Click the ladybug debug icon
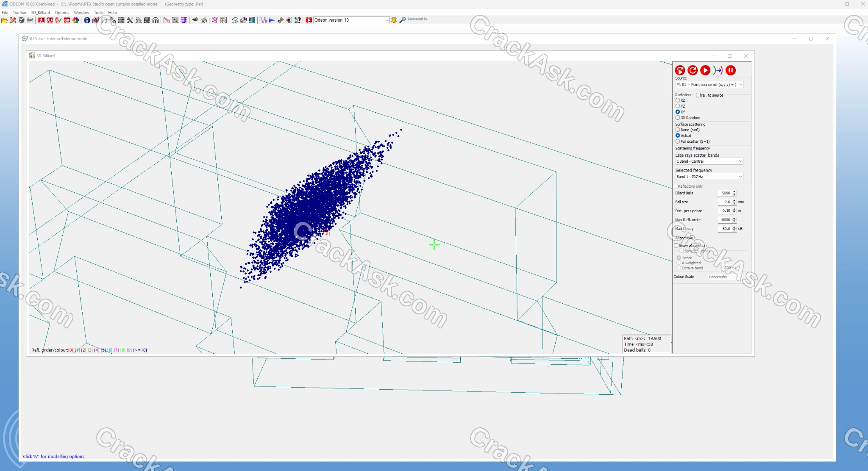Viewport: 868px width, 471px height. pyautogui.click(x=95, y=20)
